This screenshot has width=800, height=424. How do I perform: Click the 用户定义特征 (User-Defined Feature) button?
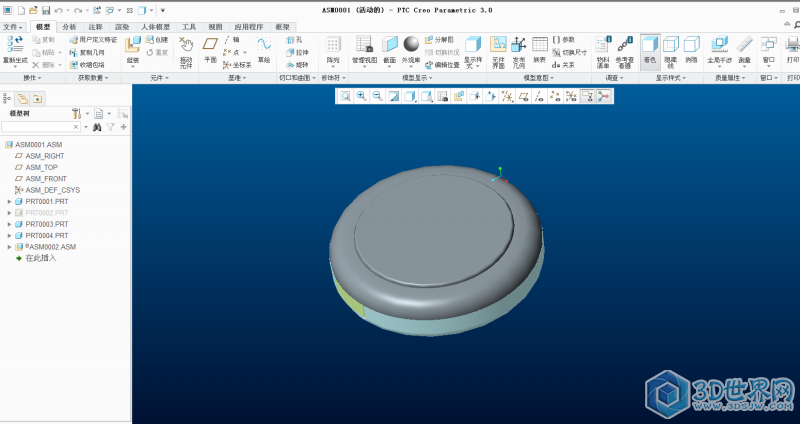[93, 39]
